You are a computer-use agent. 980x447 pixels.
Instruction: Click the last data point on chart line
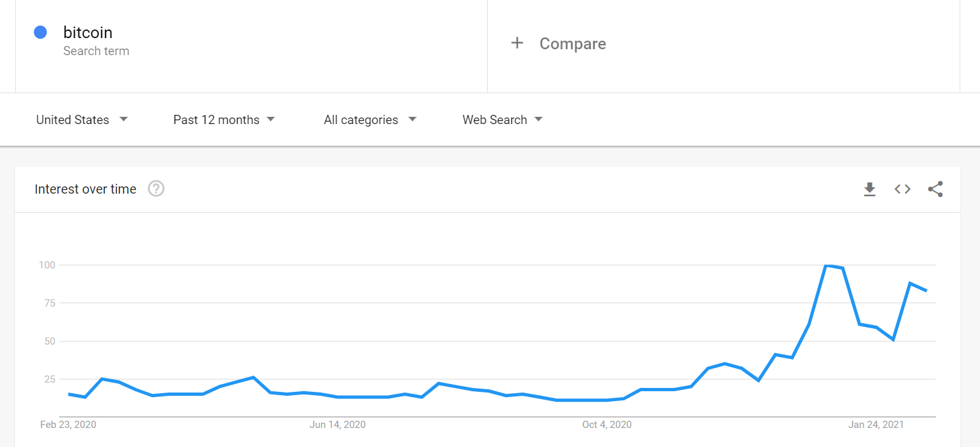pyautogui.click(x=926, y=290)
